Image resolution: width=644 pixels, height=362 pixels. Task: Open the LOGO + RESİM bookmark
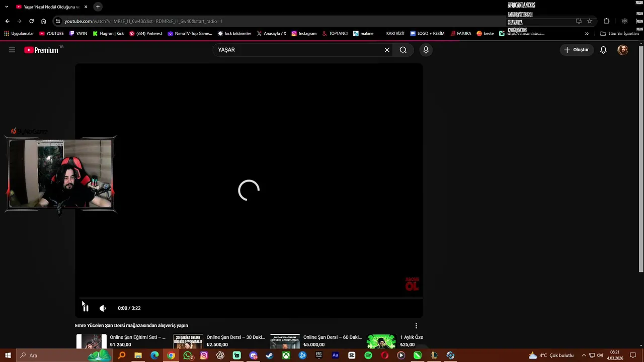[x=427, y=34]
